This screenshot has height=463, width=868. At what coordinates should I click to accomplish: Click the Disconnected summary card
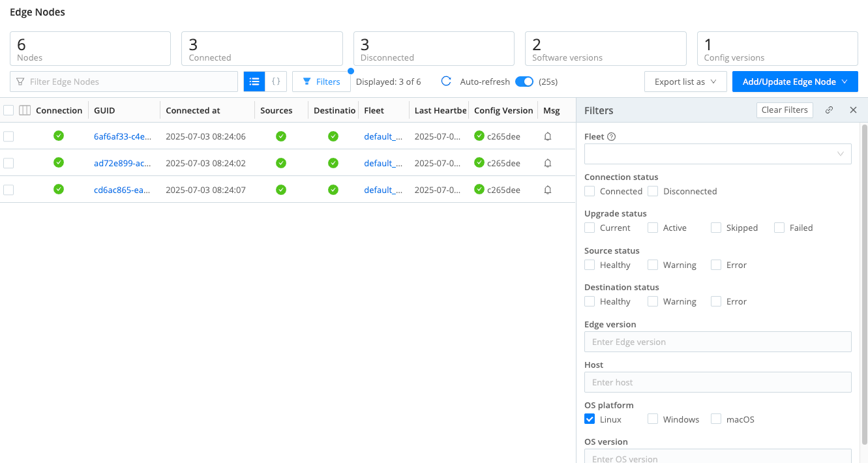tap(434, 49)
